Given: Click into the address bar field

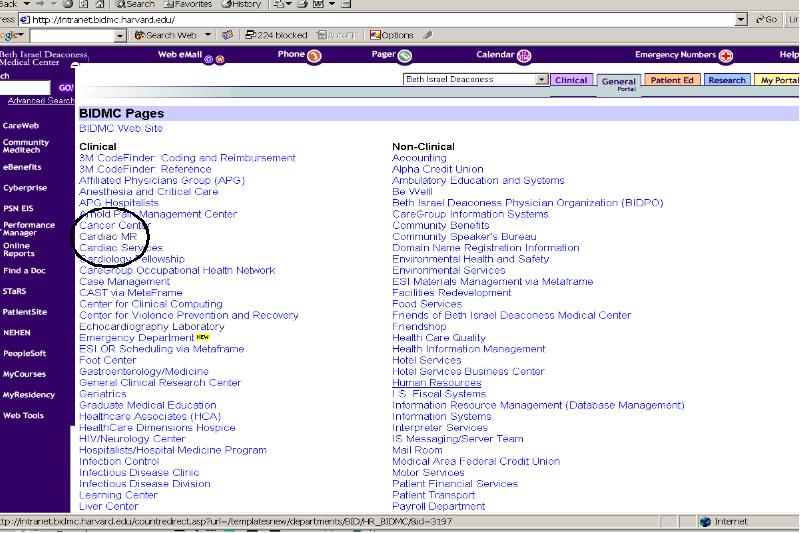Looking at the screenshot, I should (x=377, y=20).
